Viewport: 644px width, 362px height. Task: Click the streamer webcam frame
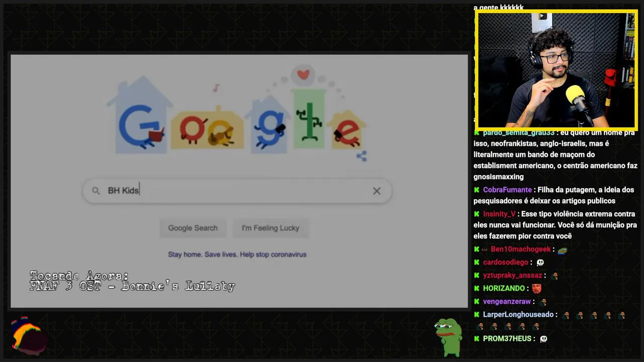click(x=556, y=69)
